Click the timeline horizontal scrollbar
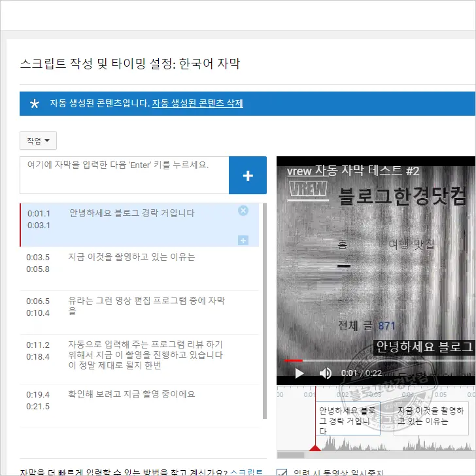 [x=290, y=455]
